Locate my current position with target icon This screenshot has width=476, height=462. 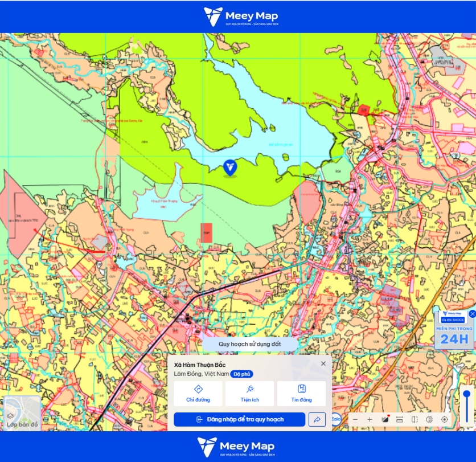point(445,419)
